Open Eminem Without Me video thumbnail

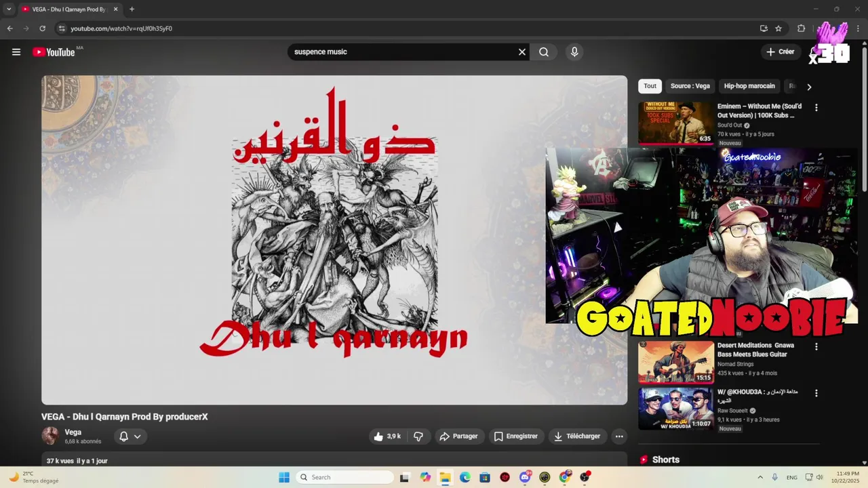coord(676,123)
